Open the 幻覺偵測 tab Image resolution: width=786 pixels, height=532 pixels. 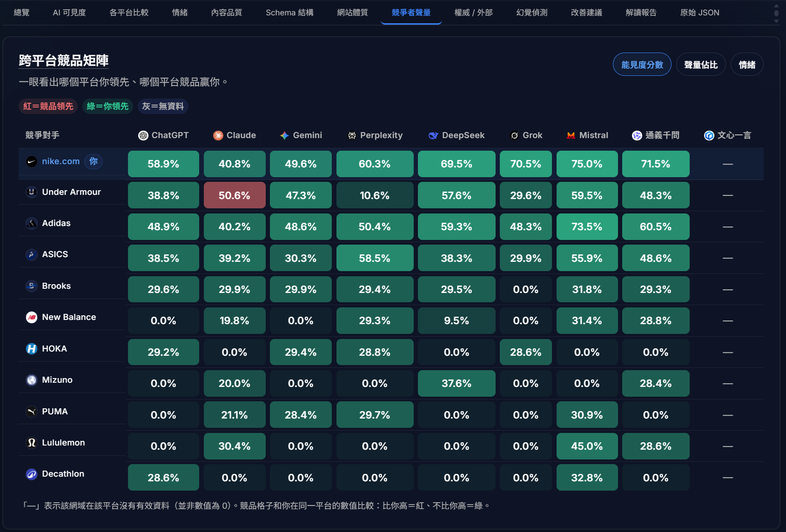pyautogui.click(x=532, y=13)
